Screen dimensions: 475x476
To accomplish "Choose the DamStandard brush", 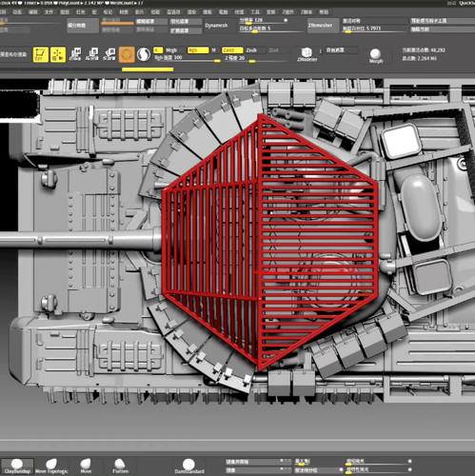I will click(188, 466).
